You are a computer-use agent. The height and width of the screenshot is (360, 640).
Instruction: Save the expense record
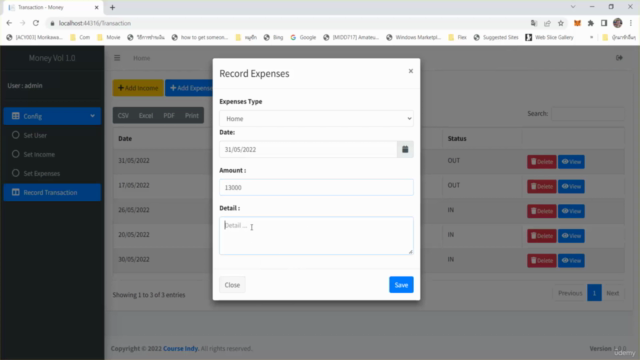[401, 285]
